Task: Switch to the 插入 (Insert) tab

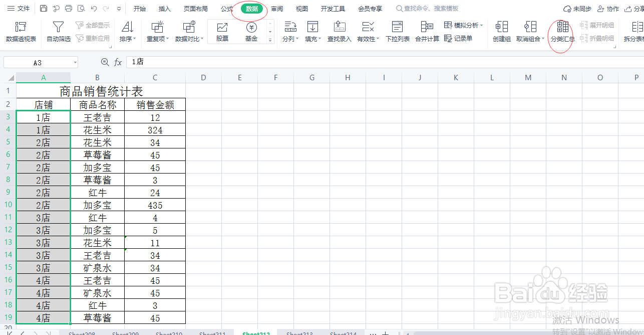Action: tap(165, 9)
